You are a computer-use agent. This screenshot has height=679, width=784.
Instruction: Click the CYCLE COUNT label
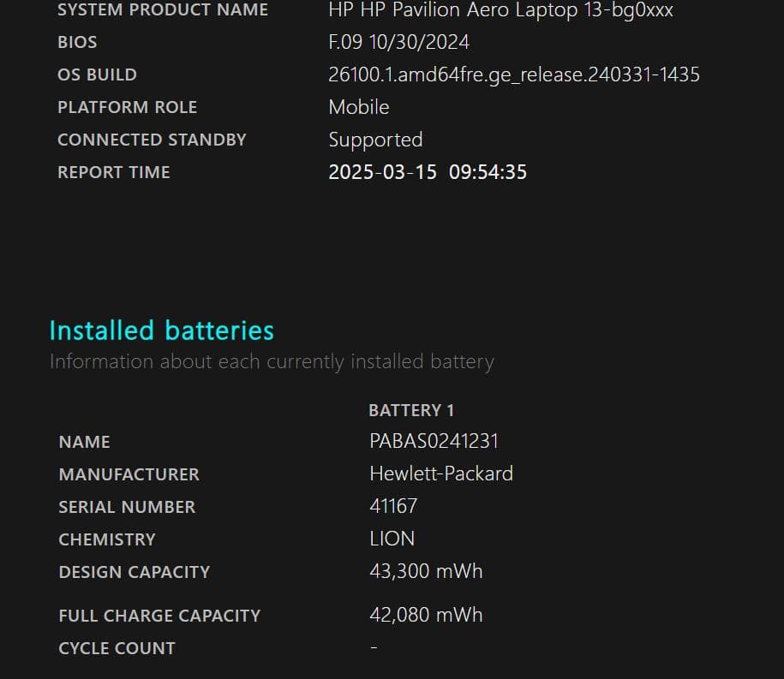coord(117,648)
